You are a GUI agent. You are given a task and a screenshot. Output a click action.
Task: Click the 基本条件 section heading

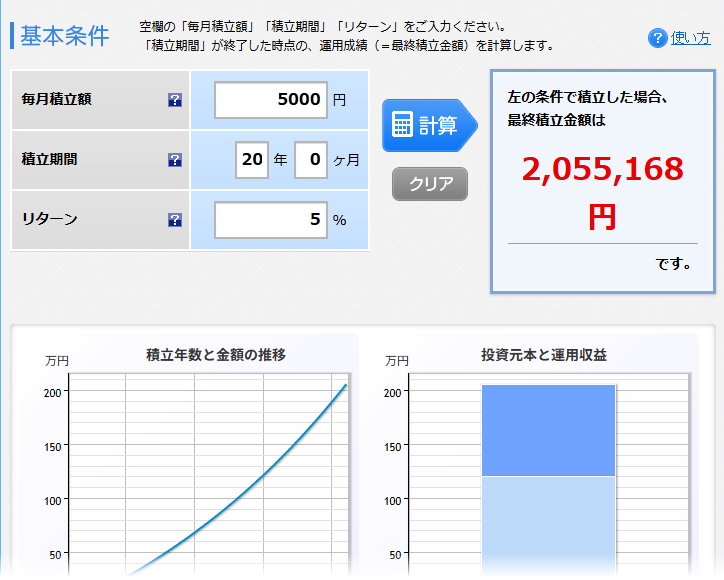(64, 36)
